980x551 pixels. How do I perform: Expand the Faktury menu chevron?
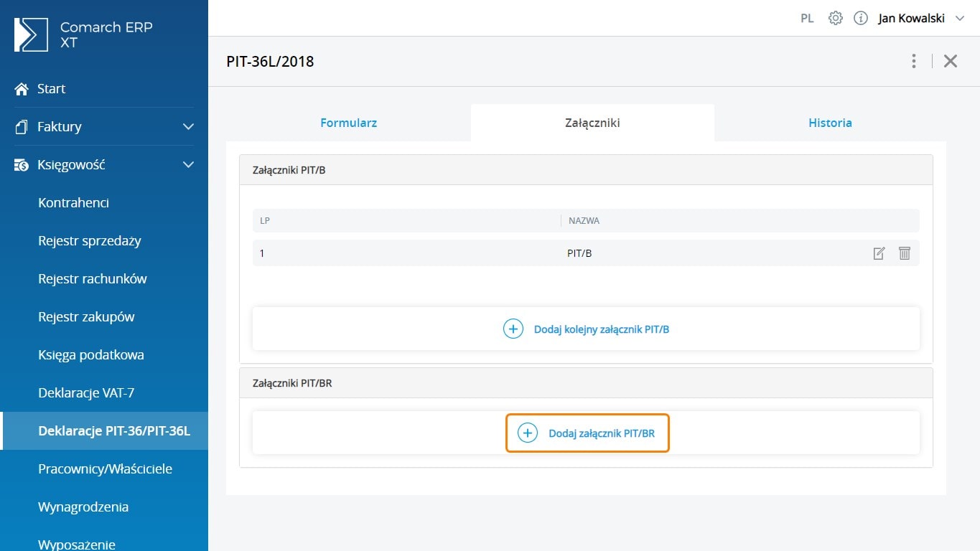point(188,127)
